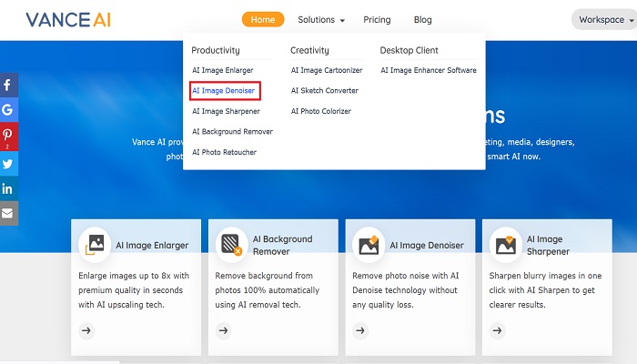The width and height of the screenshot is (637, 364).
Task: Go to the Home tab
Action: pyautogui.click(x=263, y=19)
